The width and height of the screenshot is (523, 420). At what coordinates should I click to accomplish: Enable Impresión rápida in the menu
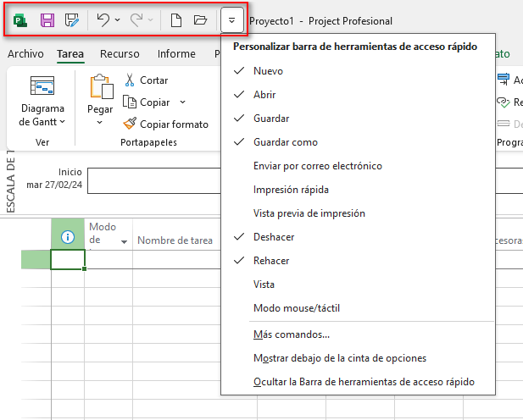(291, 190)
